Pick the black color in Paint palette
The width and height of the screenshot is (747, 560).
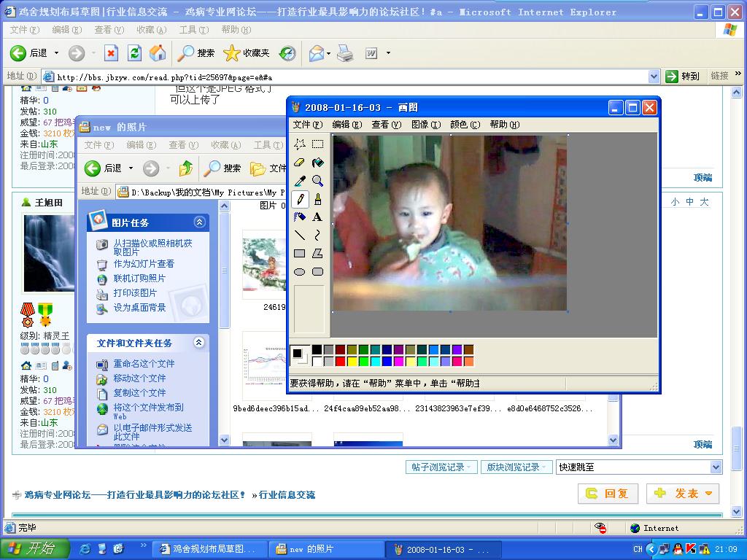317,350
